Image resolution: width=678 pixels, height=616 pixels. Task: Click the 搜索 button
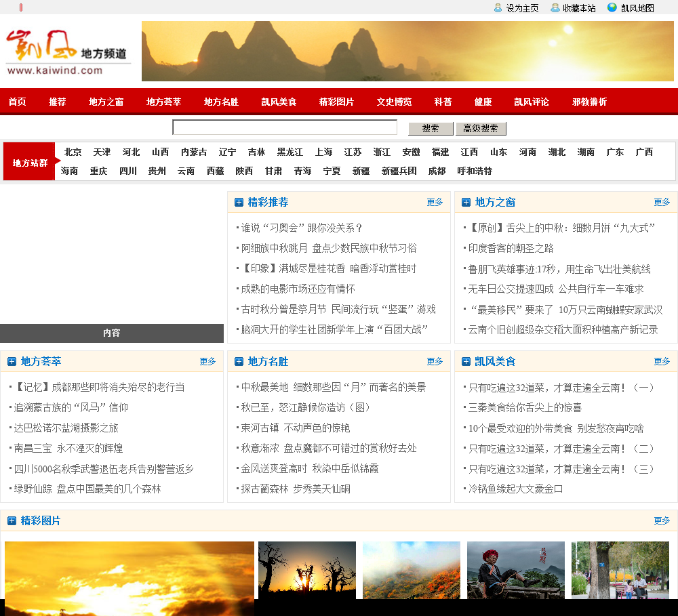tap(431, 128)
